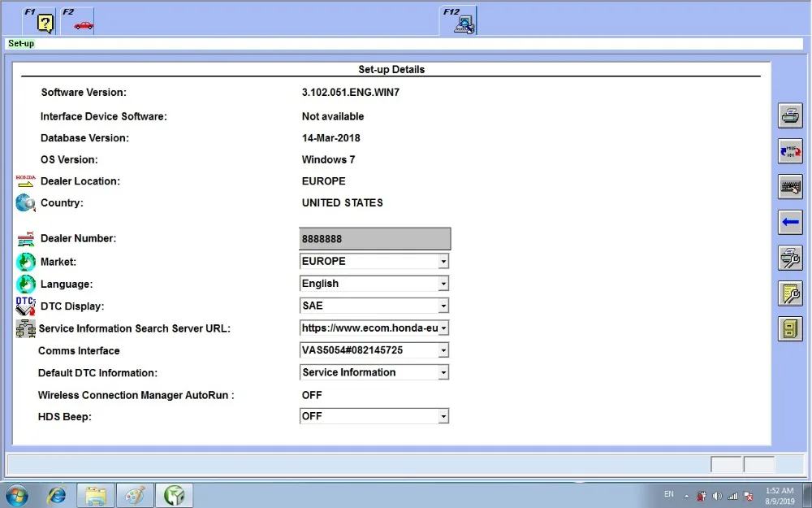The image size is (812, 508).
Task: Open the notepad with wrench settings icon
Action: 790,293
